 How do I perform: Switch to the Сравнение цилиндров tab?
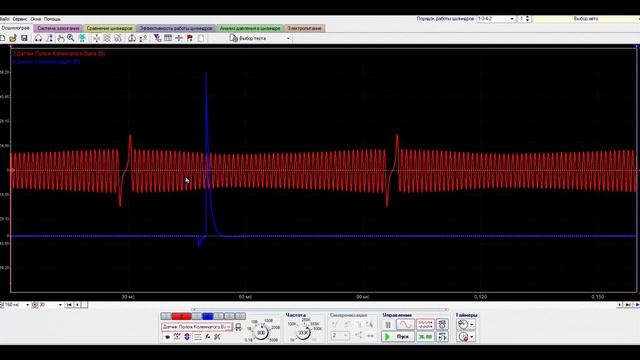109,28
